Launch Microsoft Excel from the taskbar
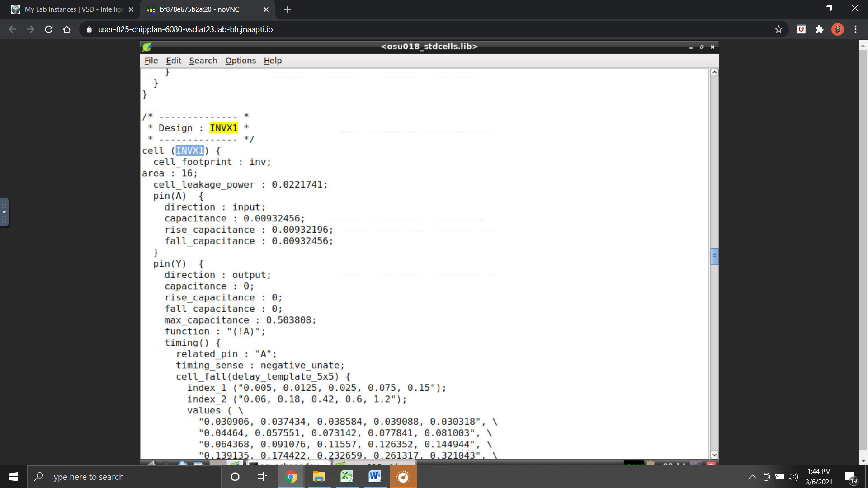 tap(347, 476)
